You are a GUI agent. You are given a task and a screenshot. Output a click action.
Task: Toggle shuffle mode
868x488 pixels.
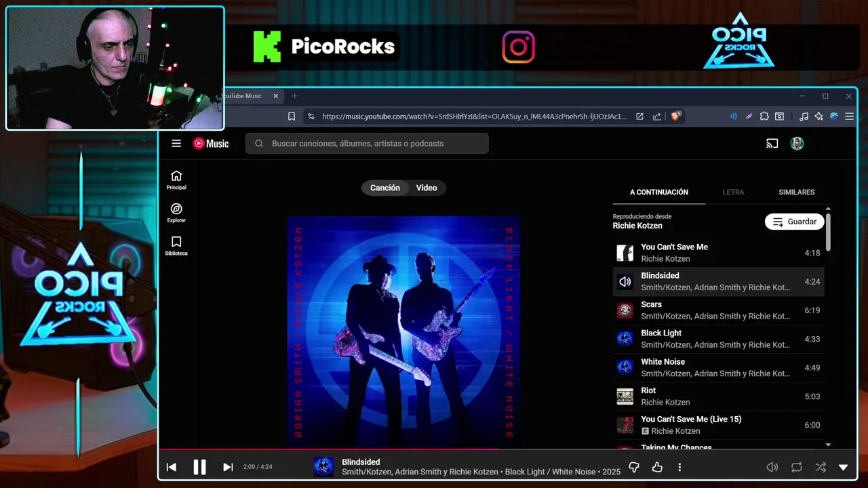tap(821, 467)
